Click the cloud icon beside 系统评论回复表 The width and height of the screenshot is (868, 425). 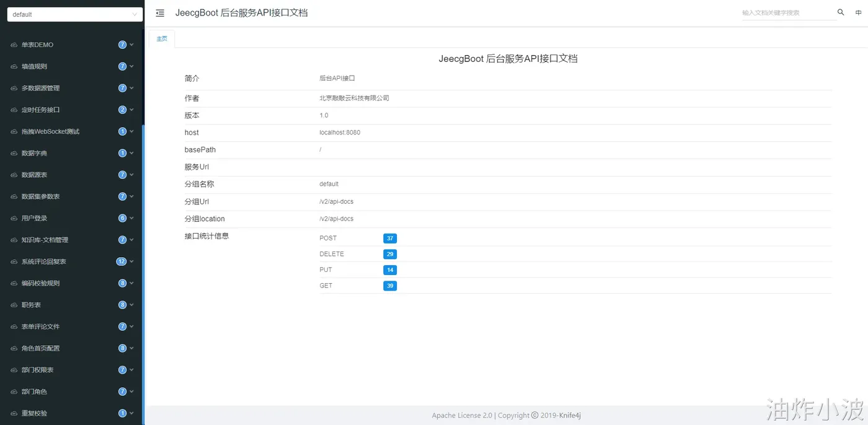click(x=14, y=261)
